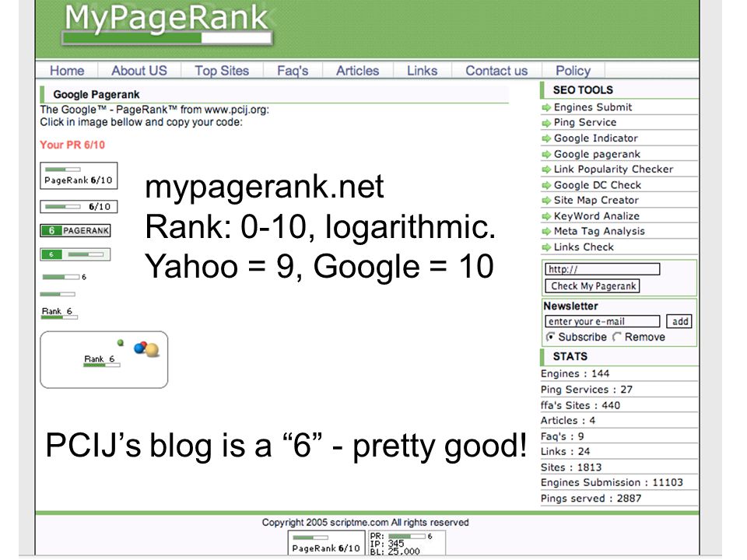The width and height of the screenshot is (747, 560).
Task: Open KeyWord Analize tool
Action: pyautogui.click(x=597, y=215)
